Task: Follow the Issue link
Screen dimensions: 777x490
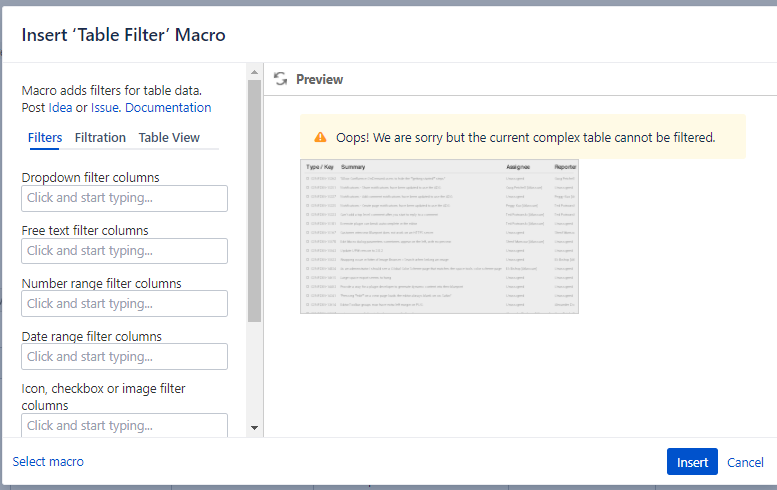Action: 104,108
